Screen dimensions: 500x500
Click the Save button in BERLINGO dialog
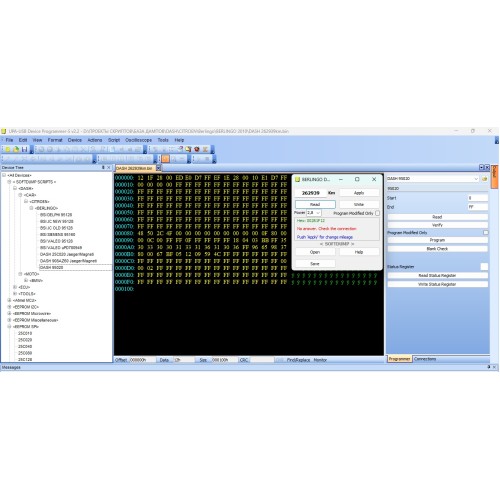(315, 264)
